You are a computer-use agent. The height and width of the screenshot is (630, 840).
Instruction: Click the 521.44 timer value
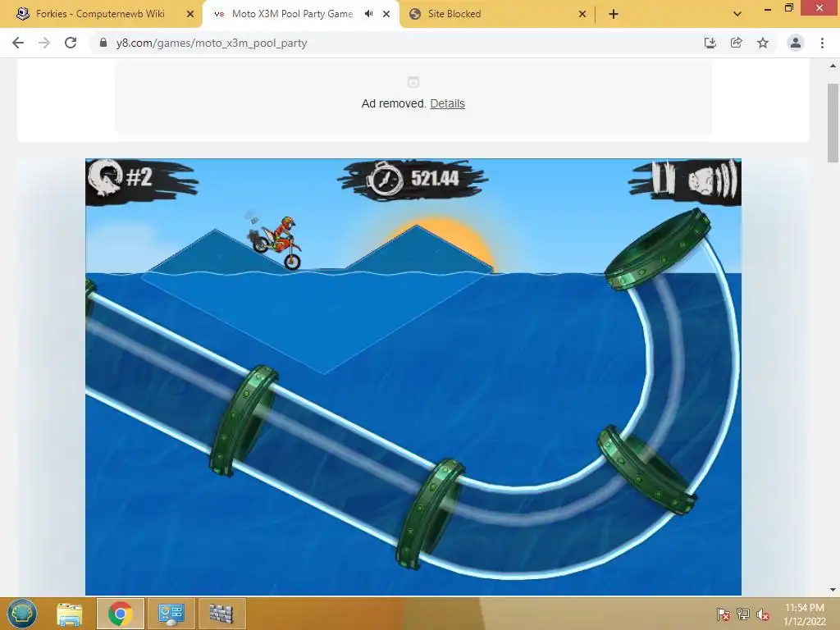coord(435,178)
